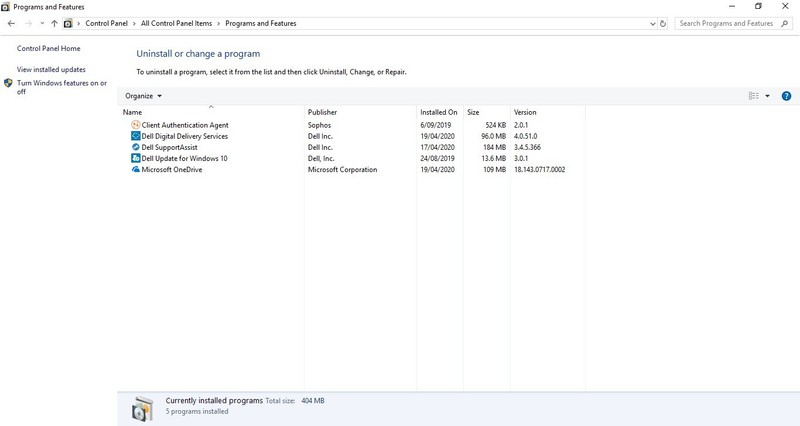Go to the Control Panel breadcrumb
Viewport: 800px width, 426px height.
point(107,23)
